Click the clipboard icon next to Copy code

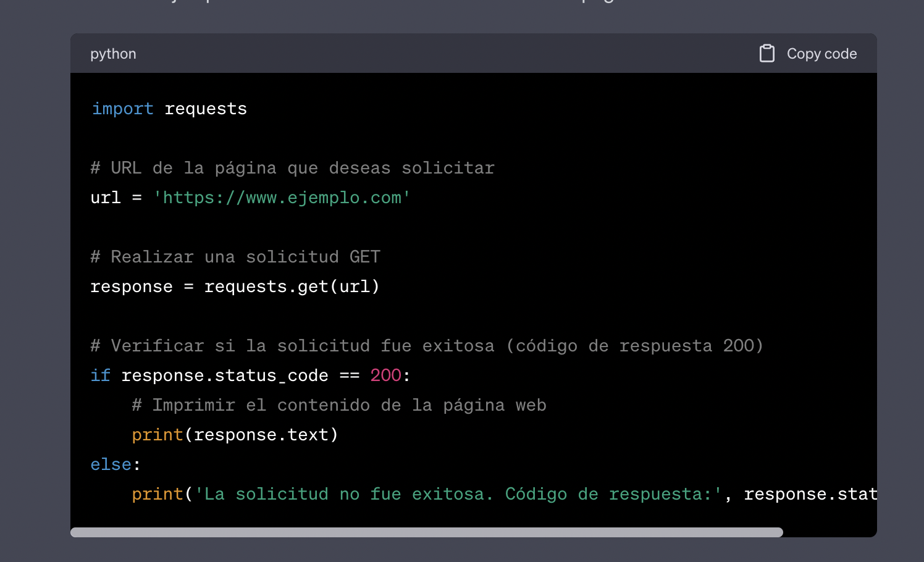pyautogui.click(x=767, y=53)
